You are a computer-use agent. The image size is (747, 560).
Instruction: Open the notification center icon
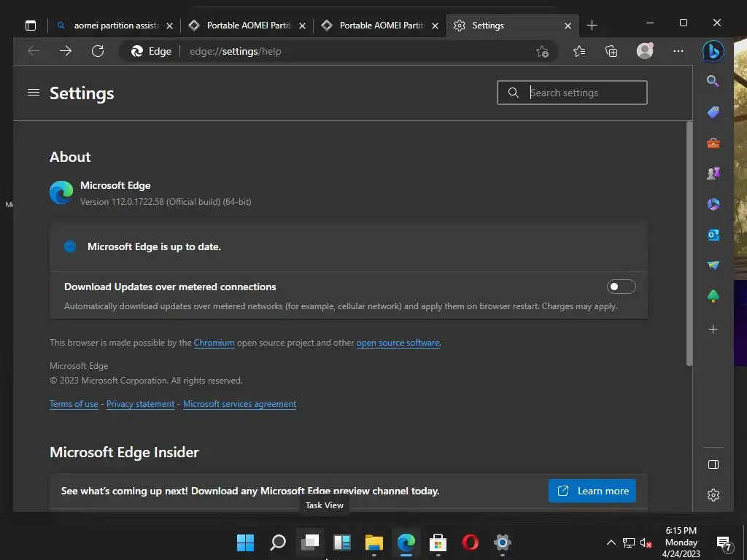tap(724, 542)
